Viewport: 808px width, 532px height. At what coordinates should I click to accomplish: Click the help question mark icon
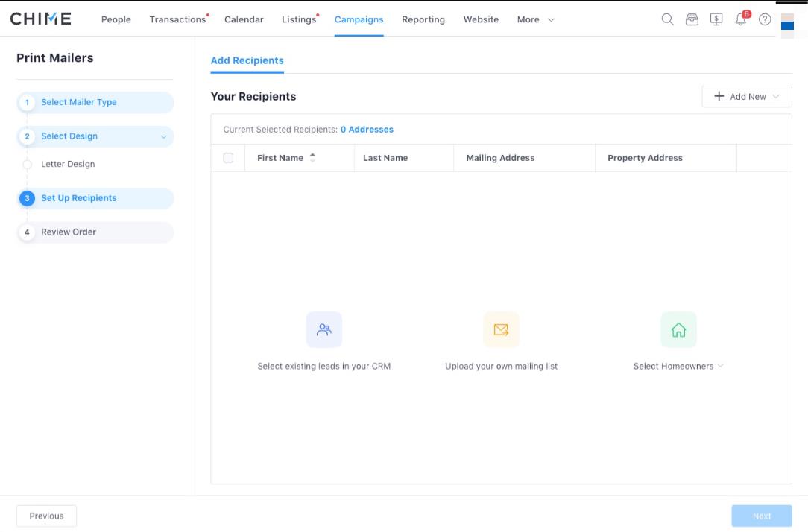pyautogui.click(x=765, y=19)
